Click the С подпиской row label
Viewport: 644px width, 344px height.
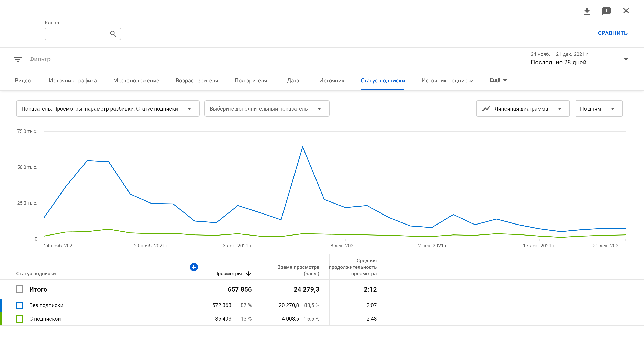tap(45, 319)
